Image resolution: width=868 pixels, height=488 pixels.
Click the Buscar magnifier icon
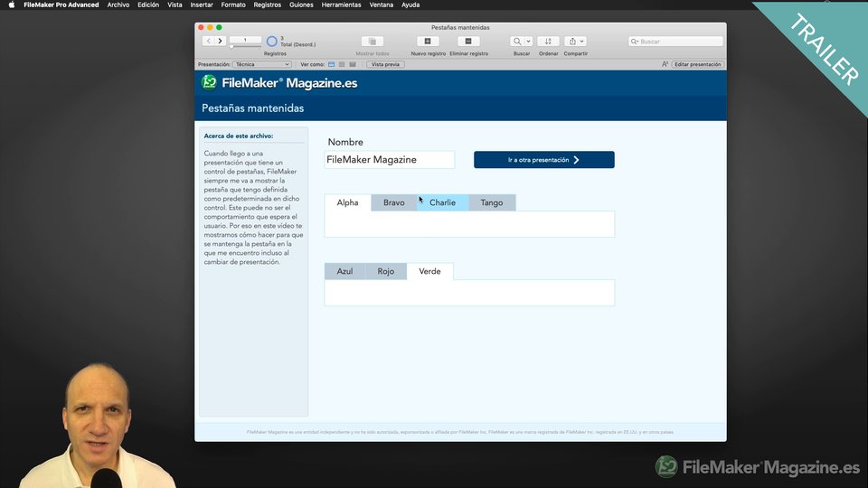coord(517,42)
